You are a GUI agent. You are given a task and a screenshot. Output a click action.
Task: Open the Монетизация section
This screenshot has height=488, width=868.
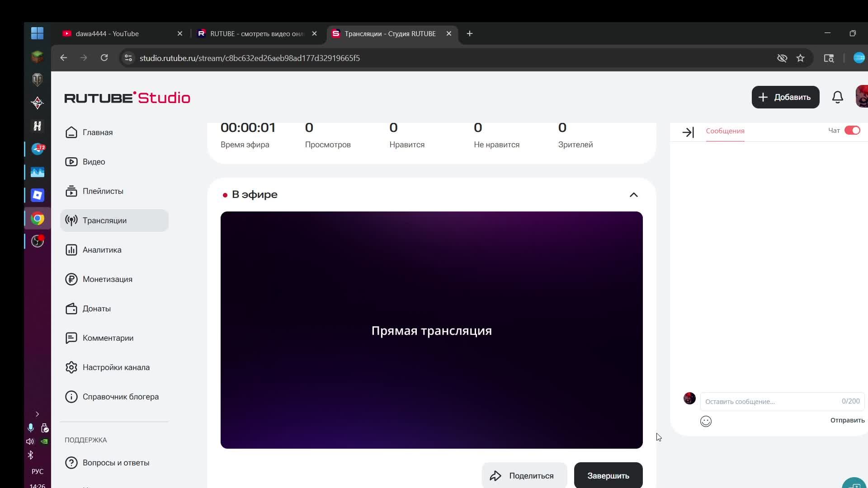108,279
